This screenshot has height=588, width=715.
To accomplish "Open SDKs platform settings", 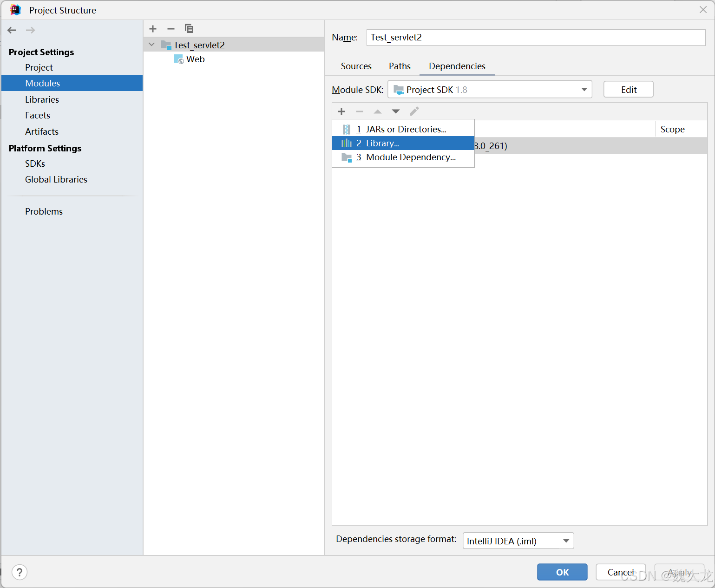I will 35,163.
